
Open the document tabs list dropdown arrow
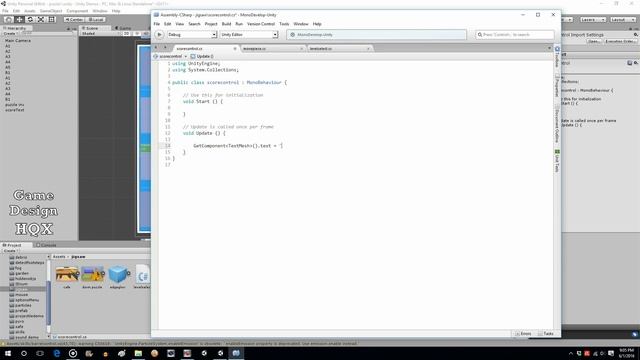click(549, 48)
